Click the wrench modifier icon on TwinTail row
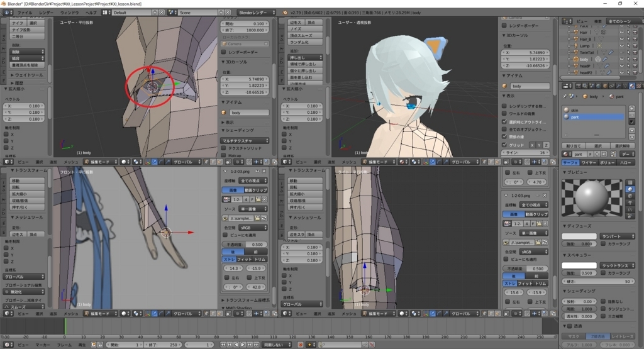644x349 pixels. click(611, 53)
